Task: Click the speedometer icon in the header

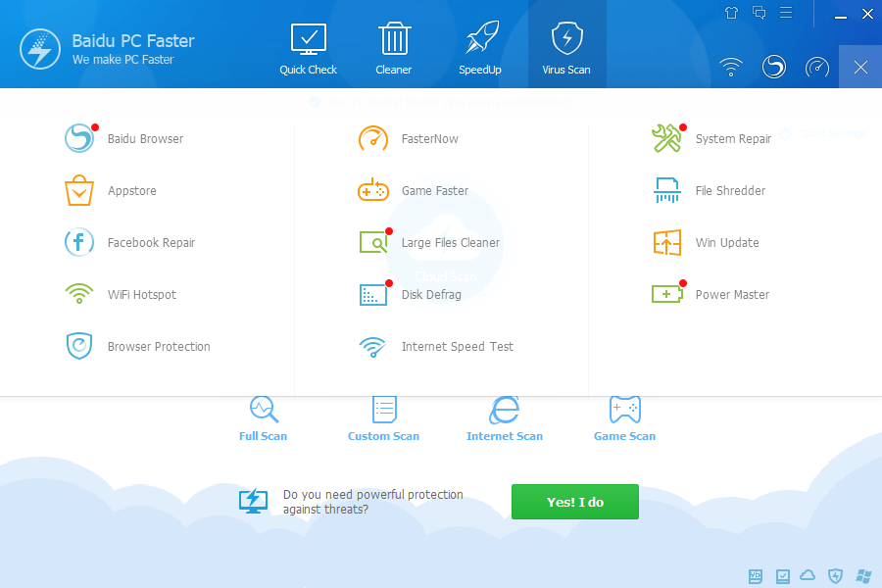Action: [x=816, y=67]
